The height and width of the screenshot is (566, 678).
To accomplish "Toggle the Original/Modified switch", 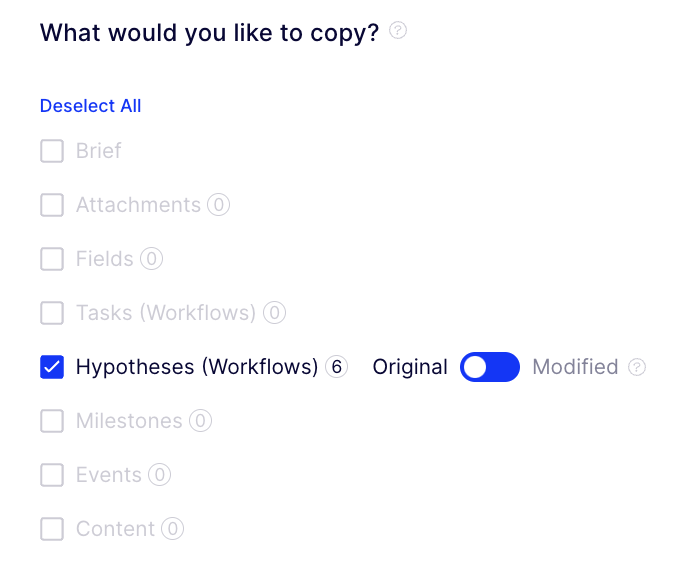I will (x=490, y=367).
